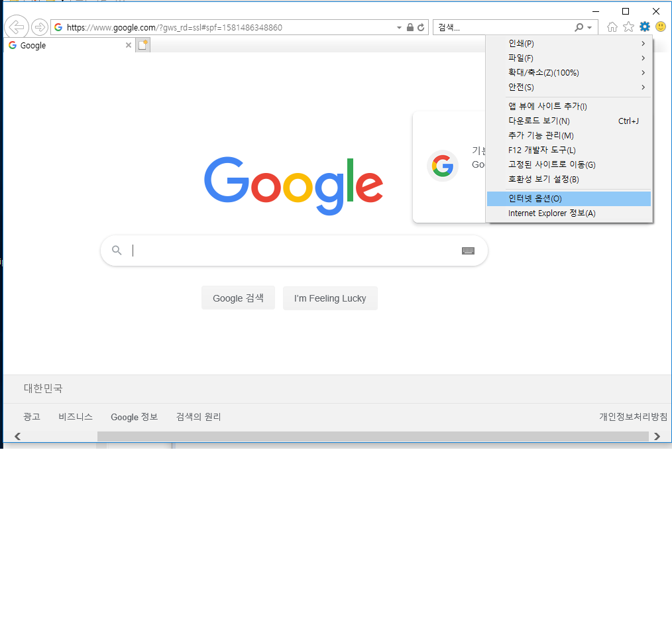Viewport: 672px width, 631px height.
Task: Select Internet Explorer 정보(A)
Action: point(569,213)
